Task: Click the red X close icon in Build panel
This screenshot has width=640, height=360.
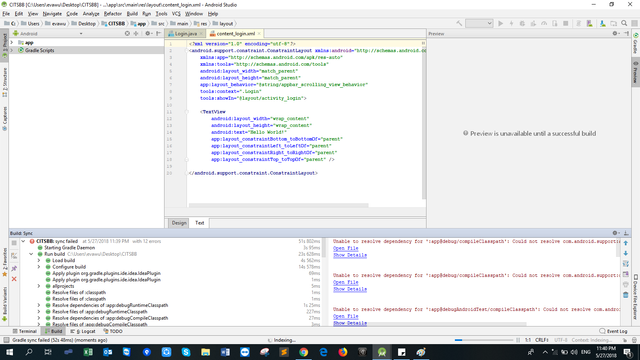Action: (x=14, y=279)
